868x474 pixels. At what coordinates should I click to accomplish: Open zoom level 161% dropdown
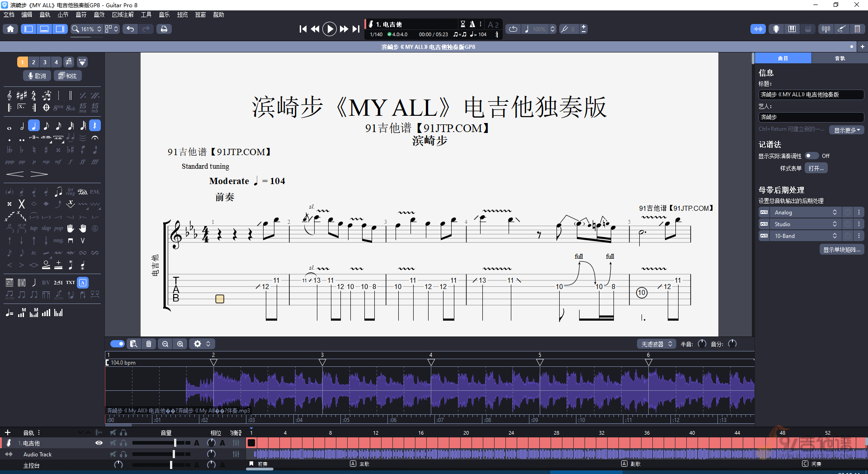[87, 29]
